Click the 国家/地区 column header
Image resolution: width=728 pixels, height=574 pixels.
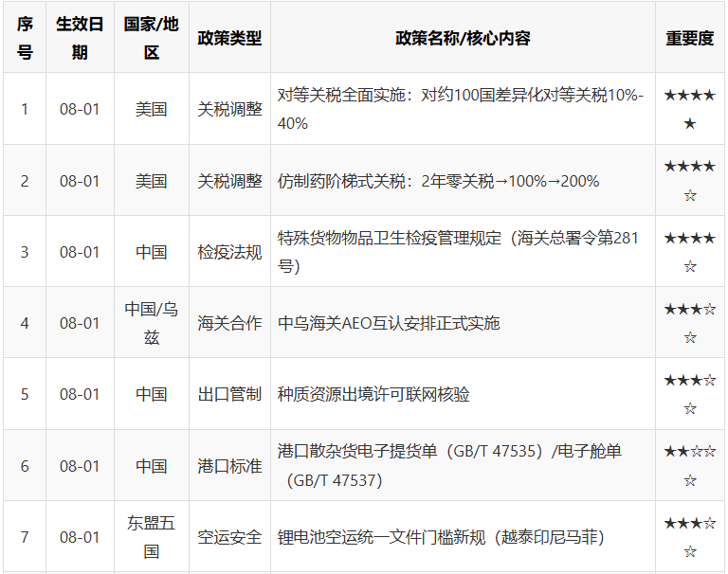tap(152, 38)
